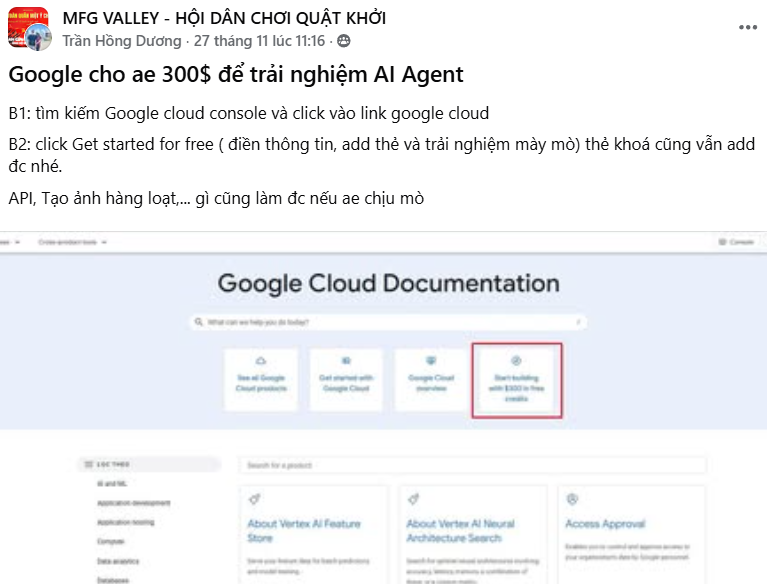
Task: Open the Cross-product tools dropdown
Action: pos(72,243)
